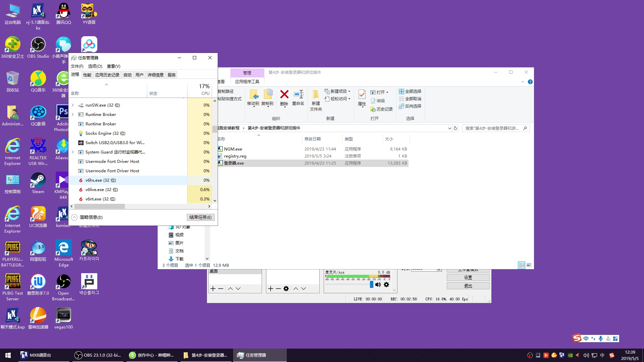Click Invert selection (反向选择) in ribbon
Viewport: 644px width, 362px height.
pyautogui.click(x=410, y=106)
